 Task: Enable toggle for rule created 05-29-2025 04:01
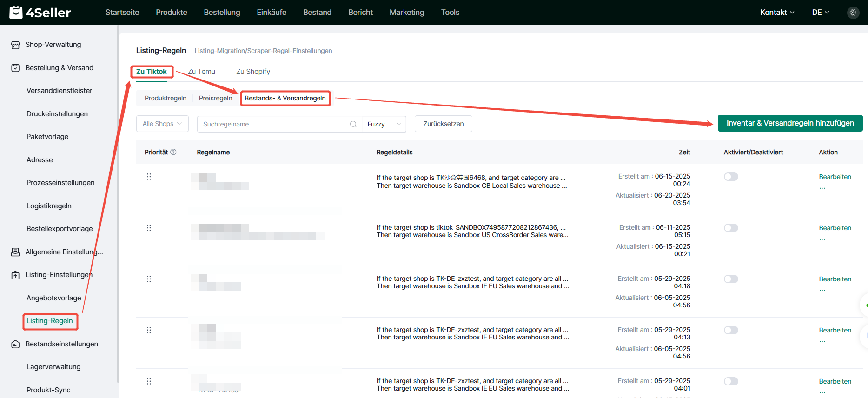click(731, 381)
